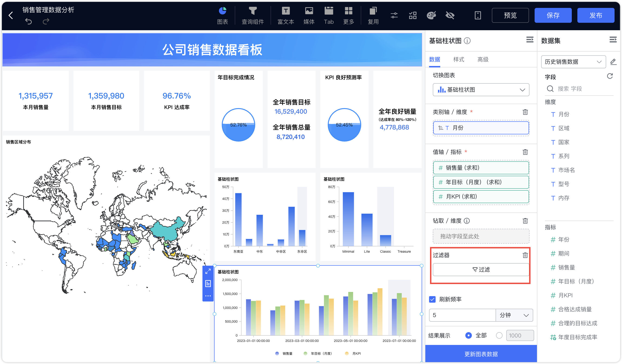This screenshot has width=622, height=364.
Task: Select the 内存 dimension field
Action: (563, 198)
